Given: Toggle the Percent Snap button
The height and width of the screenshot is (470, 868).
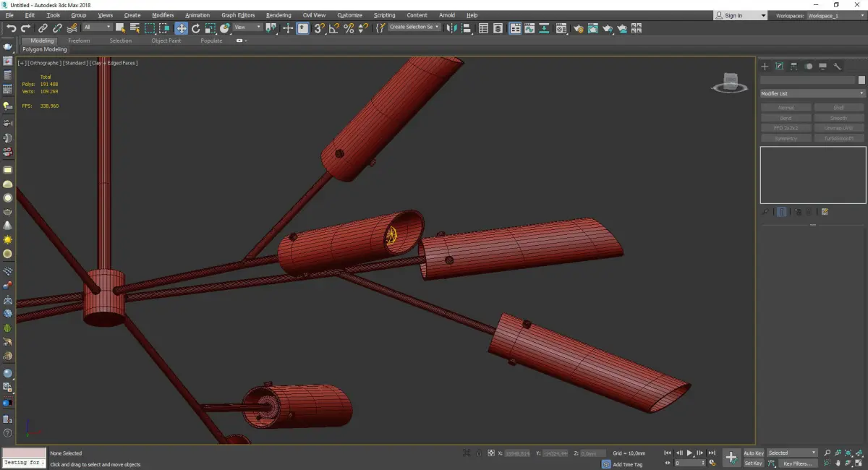Looking at the screenshot, I should tap(349, 28).
